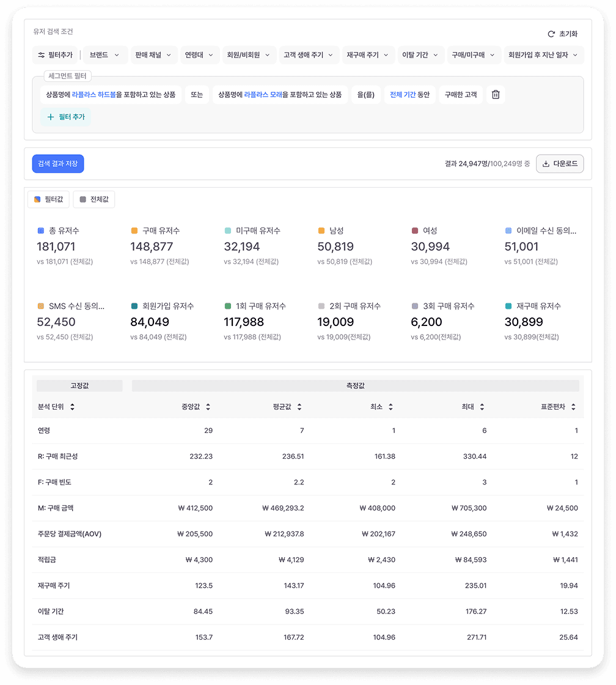This screenshot has width=616, height=685.
Task: Click 또는 operator chip
Action: 197,94
